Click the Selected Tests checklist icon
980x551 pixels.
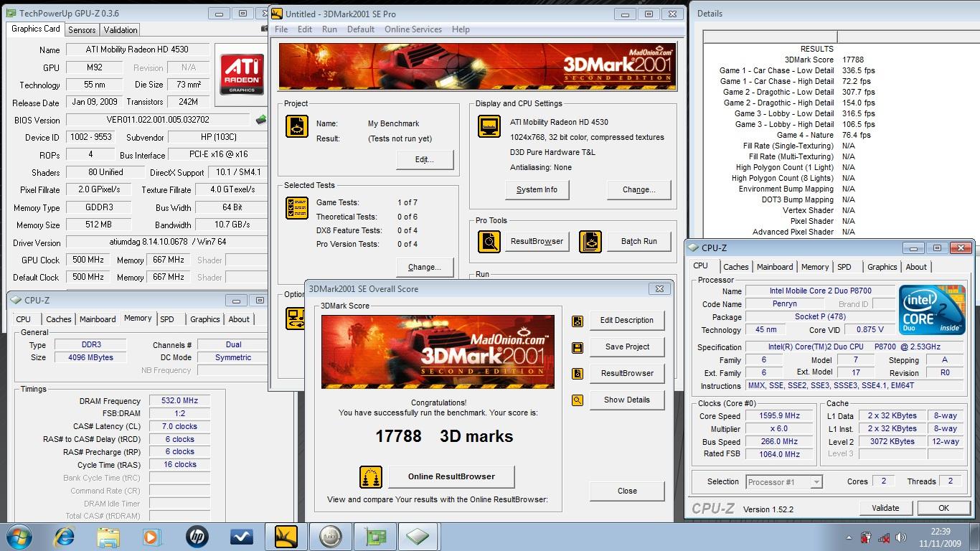point(296,208)
